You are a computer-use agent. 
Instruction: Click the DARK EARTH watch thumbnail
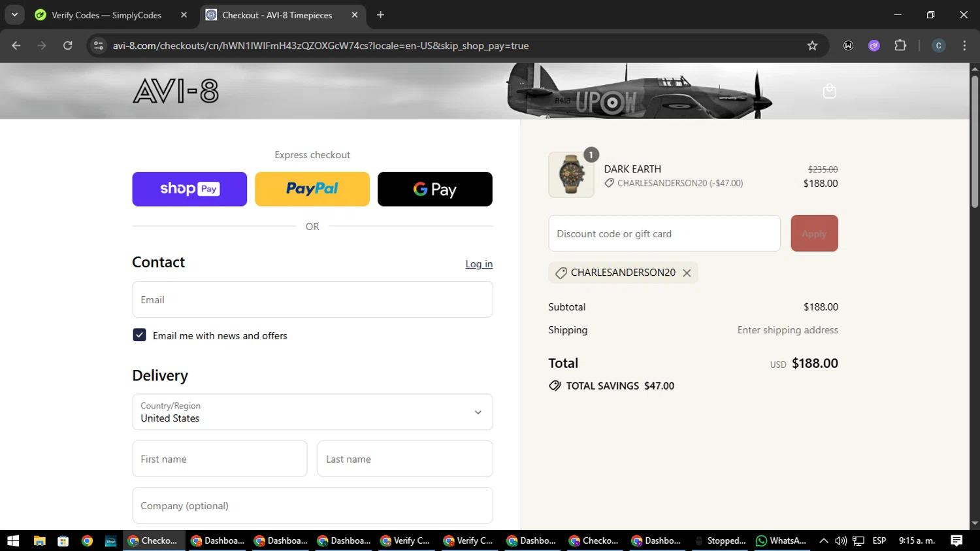[571, 175]
